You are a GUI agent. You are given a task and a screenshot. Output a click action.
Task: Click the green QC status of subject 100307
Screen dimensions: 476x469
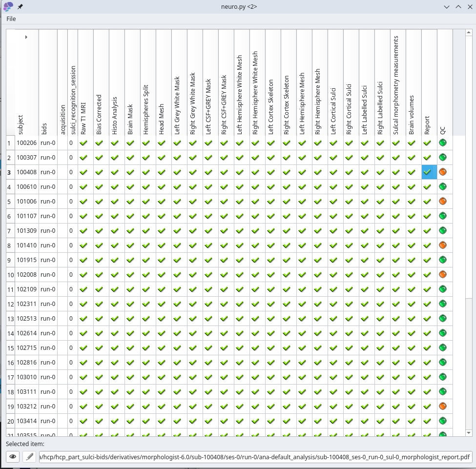443,157
